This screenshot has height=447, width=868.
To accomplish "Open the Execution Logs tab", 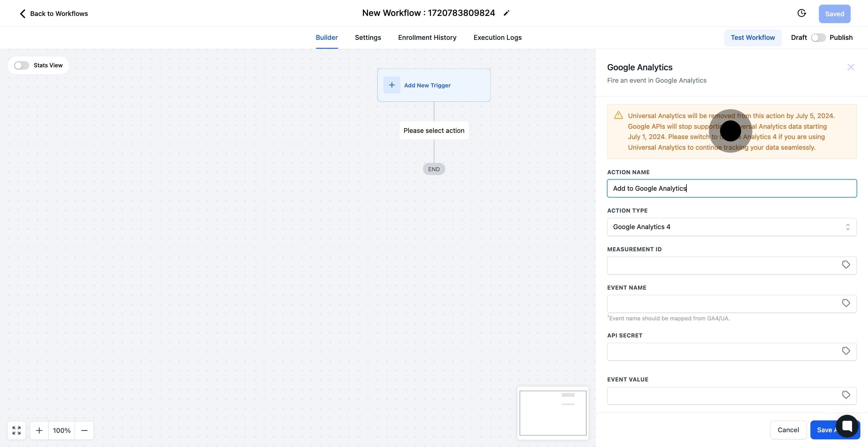I will click(x=497, y=37).
